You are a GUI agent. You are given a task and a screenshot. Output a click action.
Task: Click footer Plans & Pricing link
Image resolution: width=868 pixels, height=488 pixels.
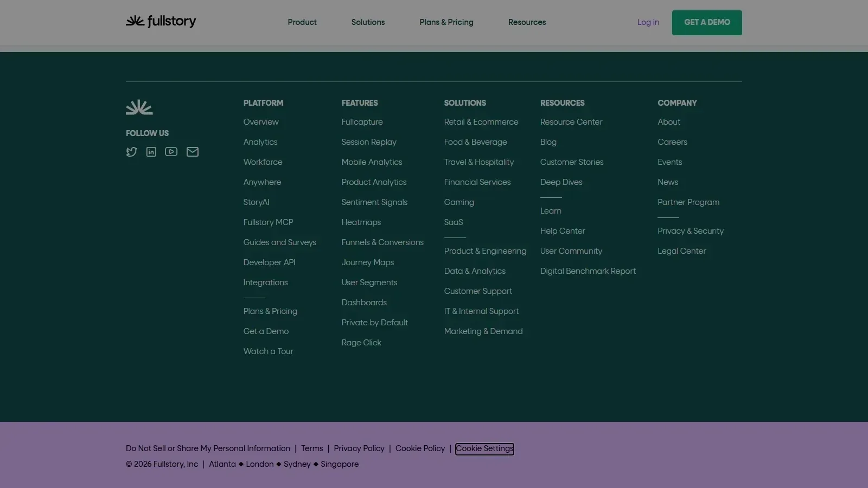(x=270, y=311)
